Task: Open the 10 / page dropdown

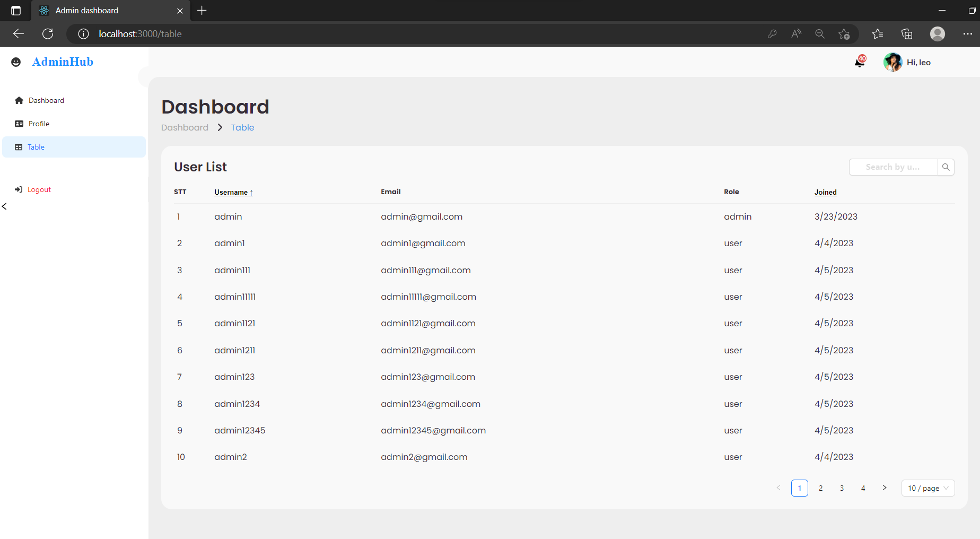Action: (x=927, y=488)
